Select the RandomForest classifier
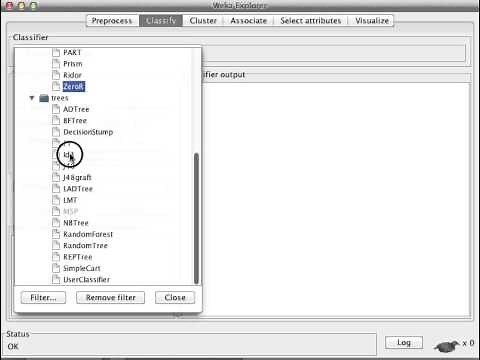Screen dimensions: 480x360 coord(88,234)
